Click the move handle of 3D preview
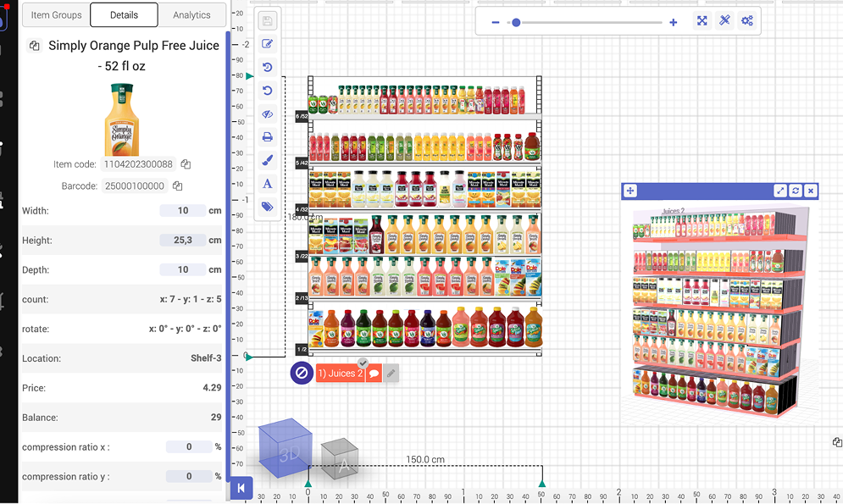843x504 pixels. pyautogui.click(x=630, y=191)
